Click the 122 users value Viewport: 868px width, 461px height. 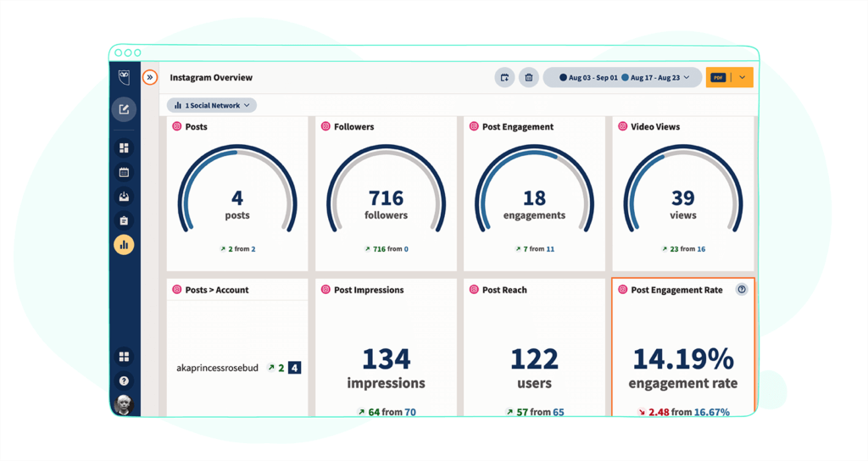[x=534, y=358]
